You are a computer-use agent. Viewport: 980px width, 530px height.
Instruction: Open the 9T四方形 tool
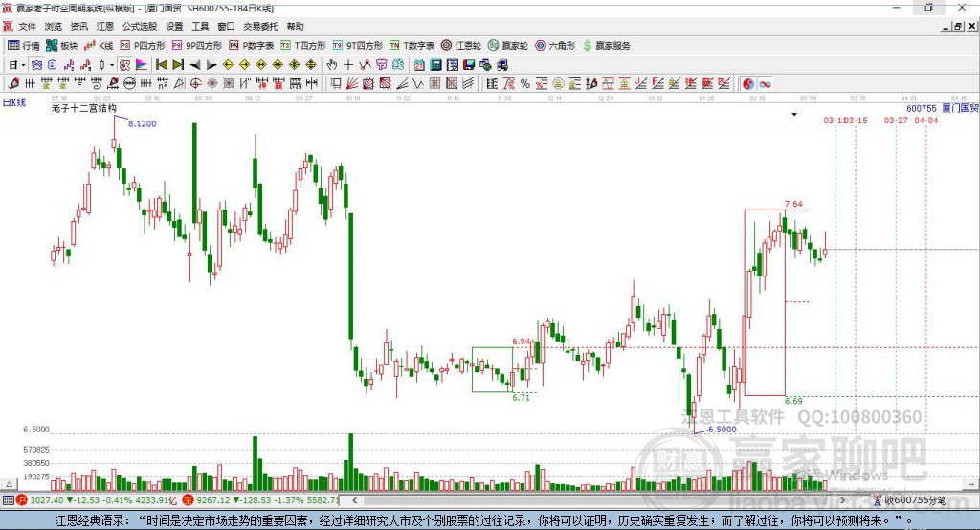click(358, 46)
